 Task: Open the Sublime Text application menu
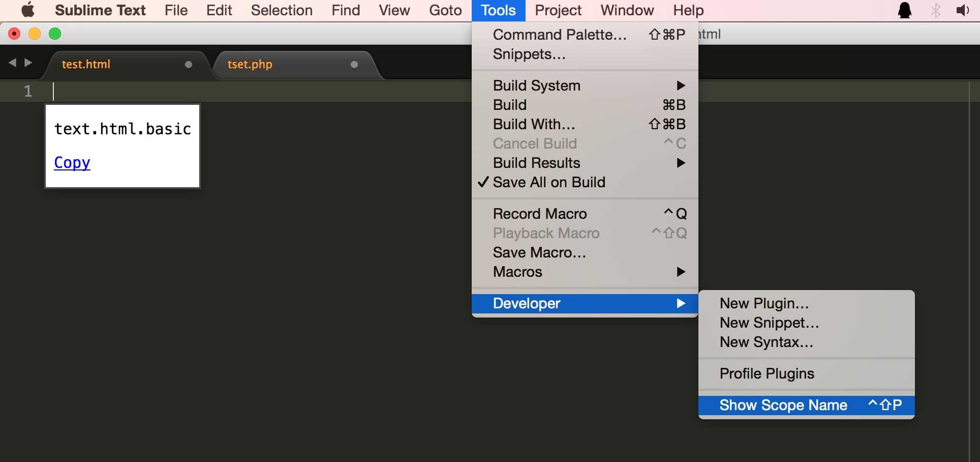(x=100, y=10)
